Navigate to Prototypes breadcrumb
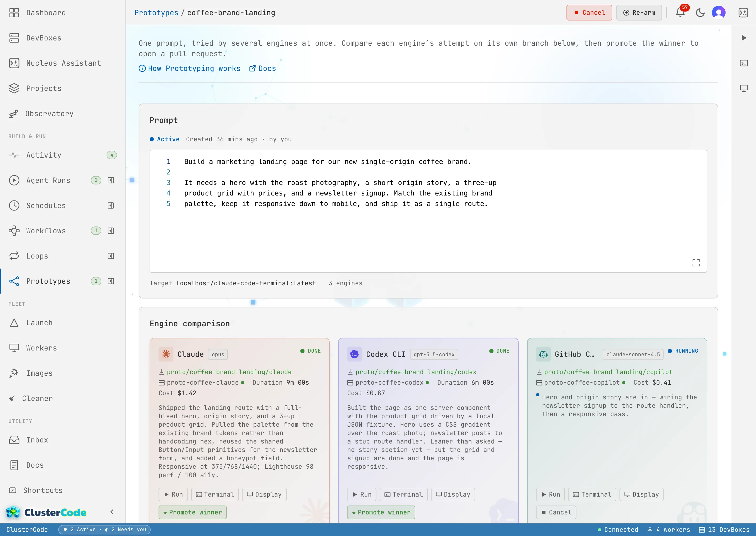This screenshot has height=536, width=756. [x=156, y=13]
